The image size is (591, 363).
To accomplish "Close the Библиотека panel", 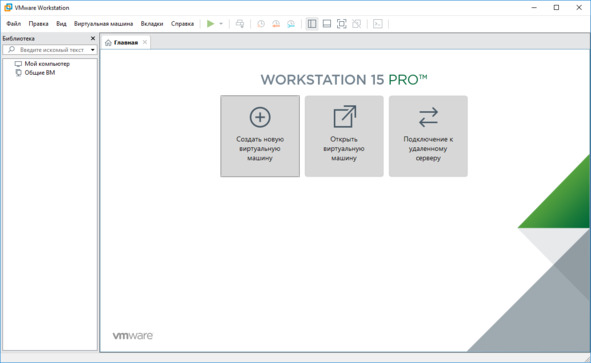I will point(93,38).
